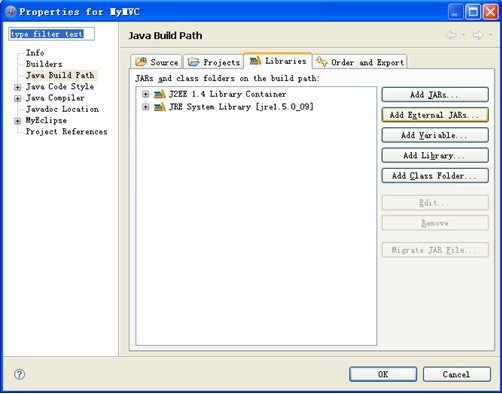Click the Order and Export tab icon
The width and height of the screenshot is (502, 394).
(x=322, y=62)
